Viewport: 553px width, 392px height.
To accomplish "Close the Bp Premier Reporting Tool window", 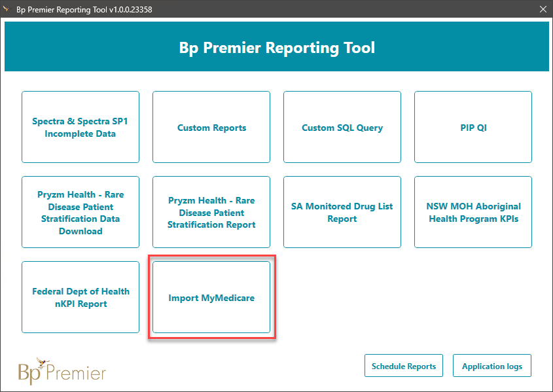I will 543,9.
